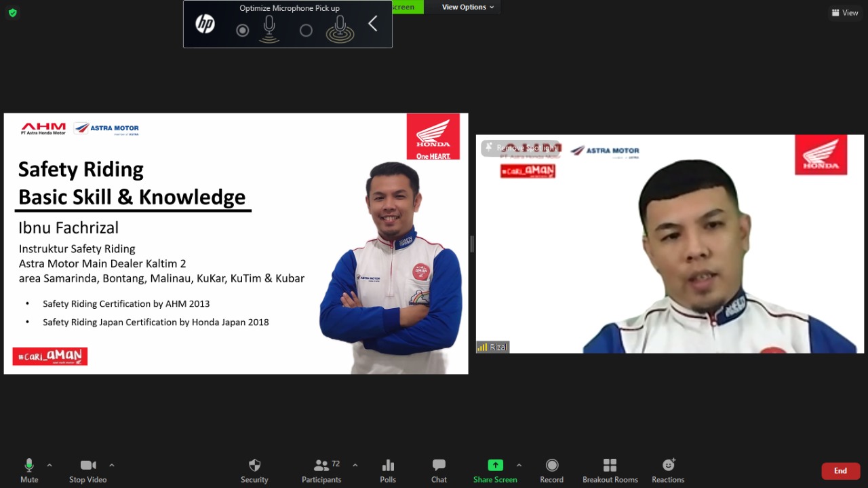868x488 pixels.
Task: Open Breakout Rooms
Action: point(610,470)
